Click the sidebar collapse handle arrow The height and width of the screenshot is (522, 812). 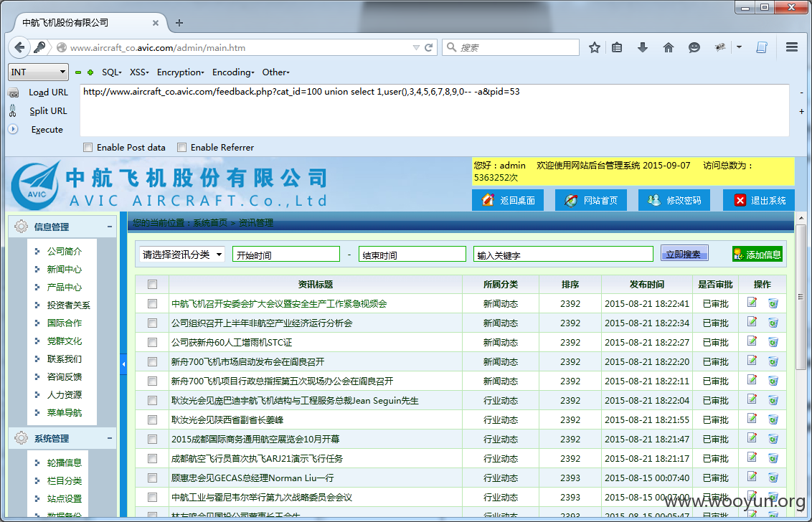click(123, 364)
